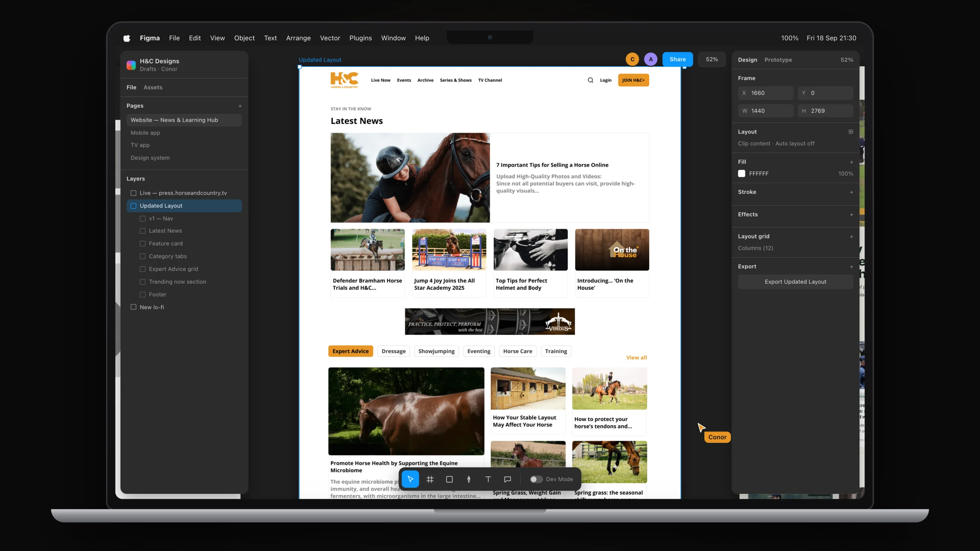Image resolution: width=980 pixels, height=551 pixels.
Task: Select the Dressage category chip
Action: [394, 351]
